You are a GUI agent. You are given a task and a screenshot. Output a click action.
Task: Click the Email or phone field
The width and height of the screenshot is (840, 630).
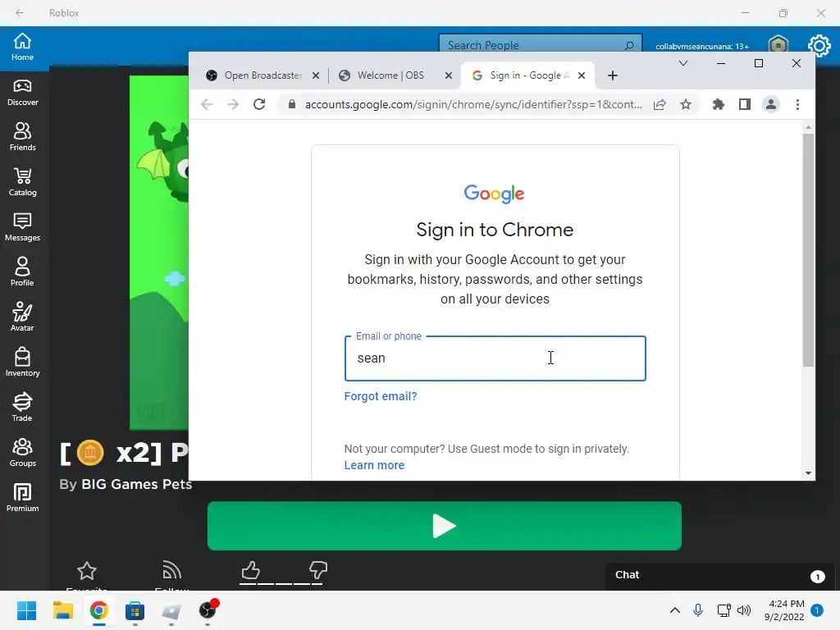click(495, 358)
